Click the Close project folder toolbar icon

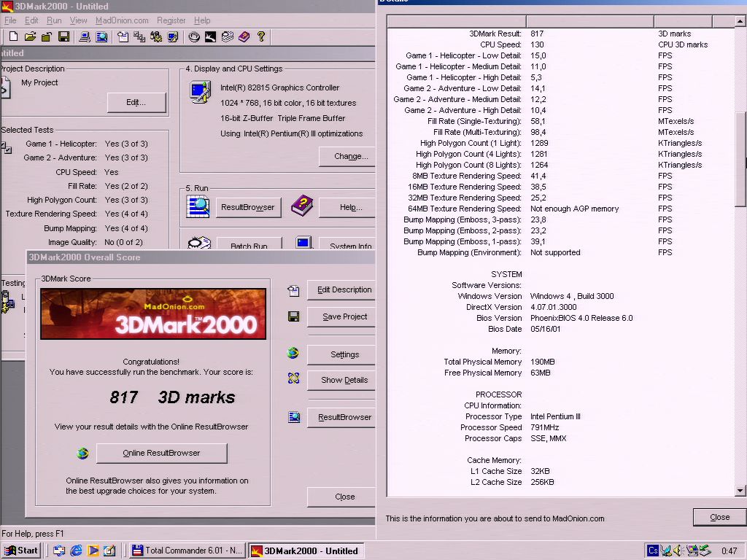[x=47, y=36]
